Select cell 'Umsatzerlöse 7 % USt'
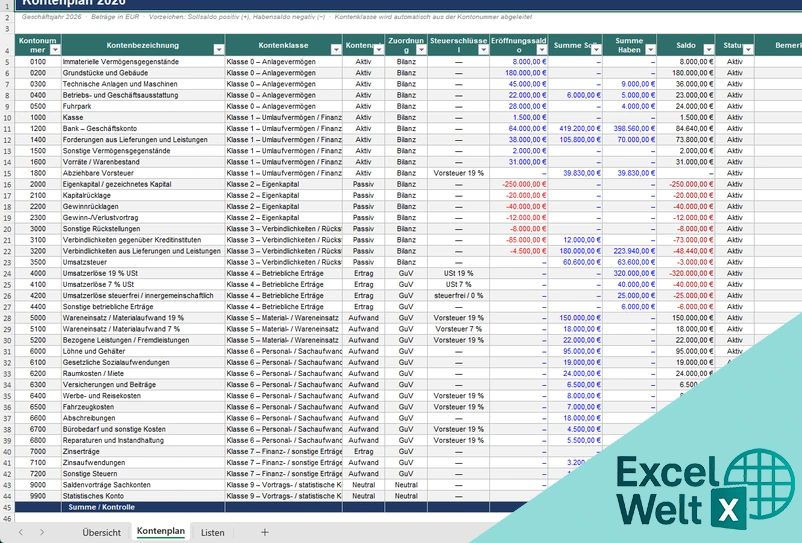The height and width of the screenshot is (543, 802). pyautogui.click(x=143, y=285)
